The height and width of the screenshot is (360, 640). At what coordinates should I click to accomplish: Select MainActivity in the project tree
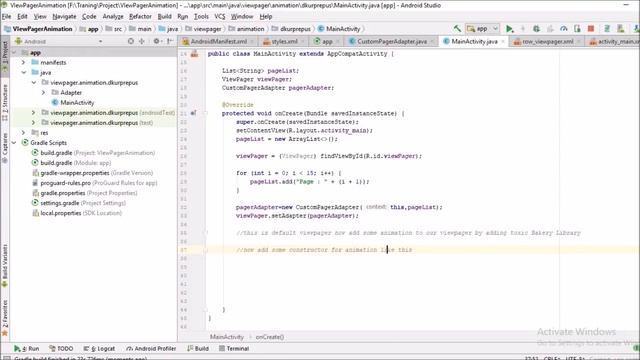[x=77, y=103]
